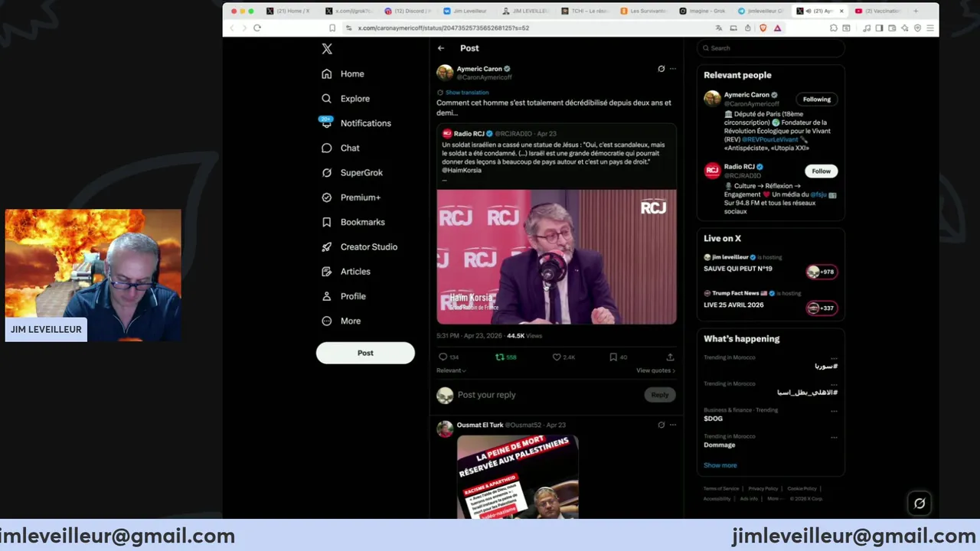This screenshot has height=551, width=980.
Task: Click the repost icon showing 558
Action: [505, 357]
